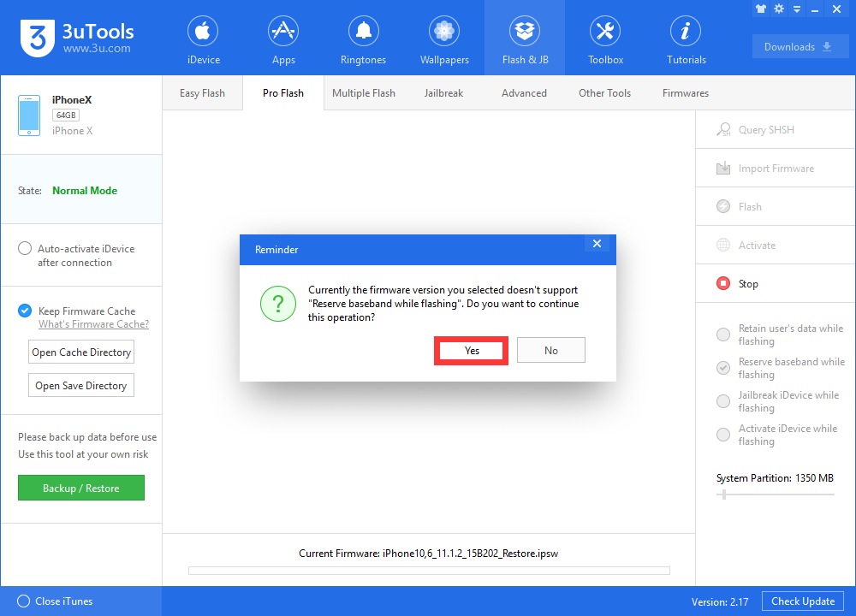Close the Reminder dialog with X
856x616 pixels.
[x=597, y=243]
